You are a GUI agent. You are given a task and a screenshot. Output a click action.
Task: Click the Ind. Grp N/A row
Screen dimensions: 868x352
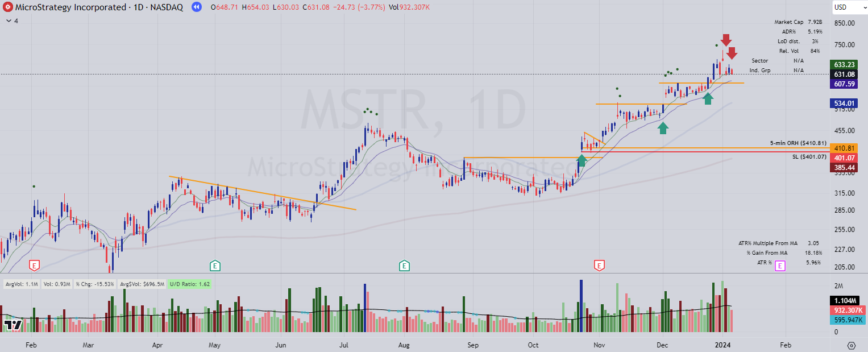click(776, 70)
